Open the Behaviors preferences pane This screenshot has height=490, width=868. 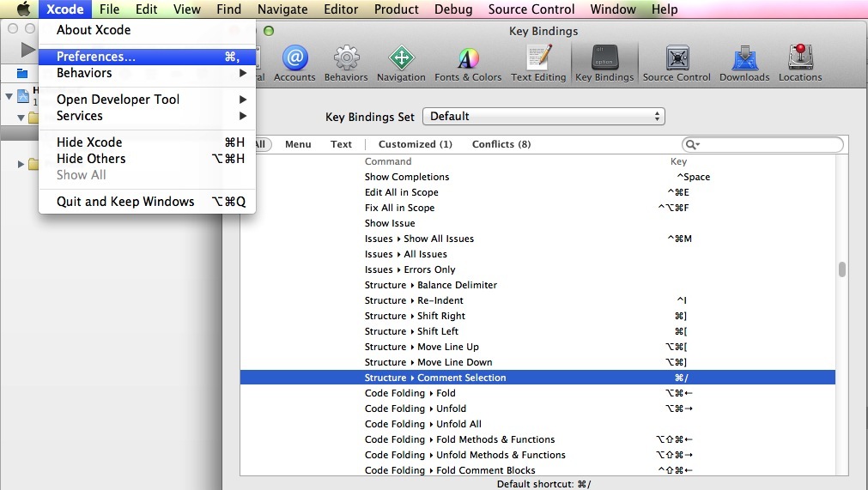pos(346,64)
